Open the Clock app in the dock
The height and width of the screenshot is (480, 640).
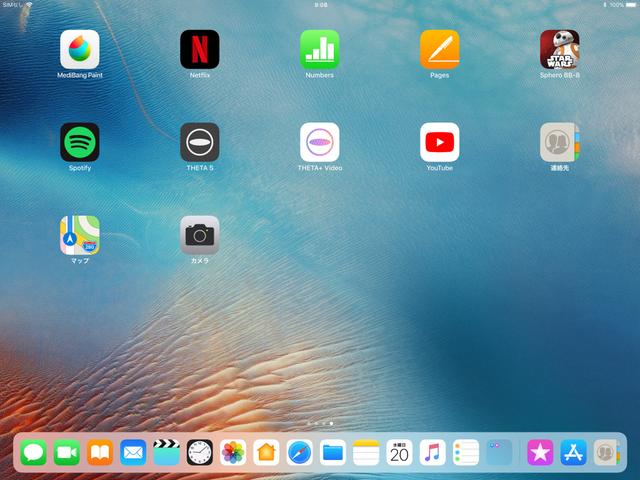pos(200,452)
